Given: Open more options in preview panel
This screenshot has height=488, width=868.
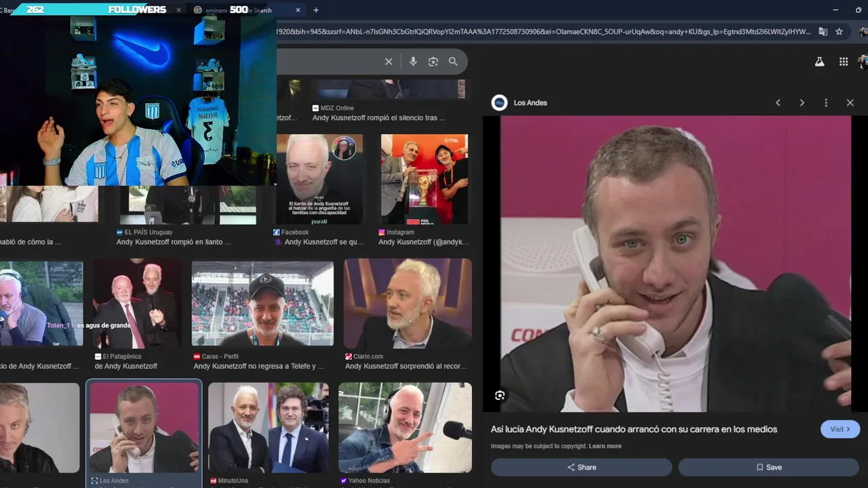Looking at the screenshot, I should 826,102.
